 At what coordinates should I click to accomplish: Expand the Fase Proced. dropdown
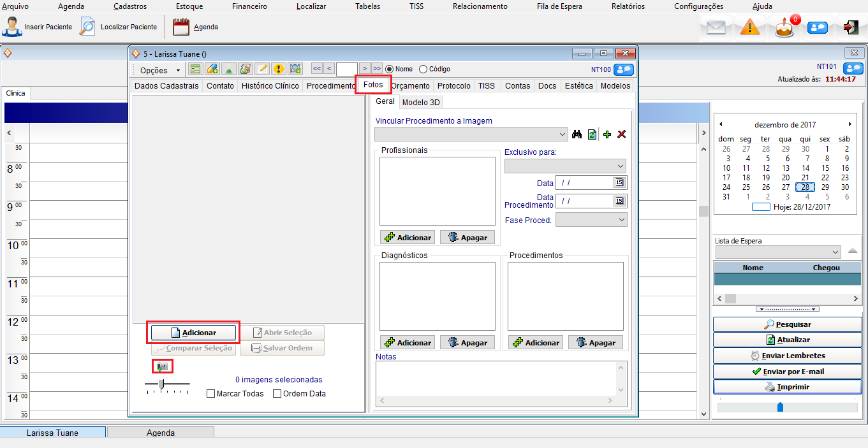click(x=591, y=220)
